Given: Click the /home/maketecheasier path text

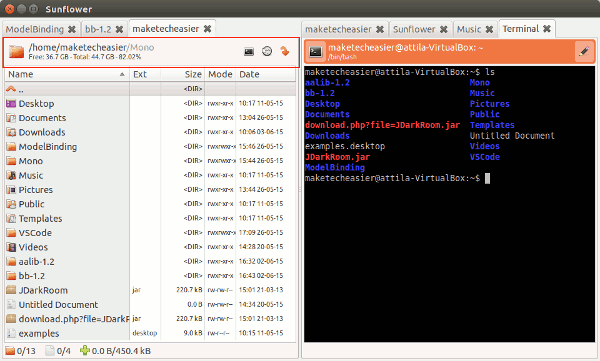Looking at the screenshot, I should [78, 47].
